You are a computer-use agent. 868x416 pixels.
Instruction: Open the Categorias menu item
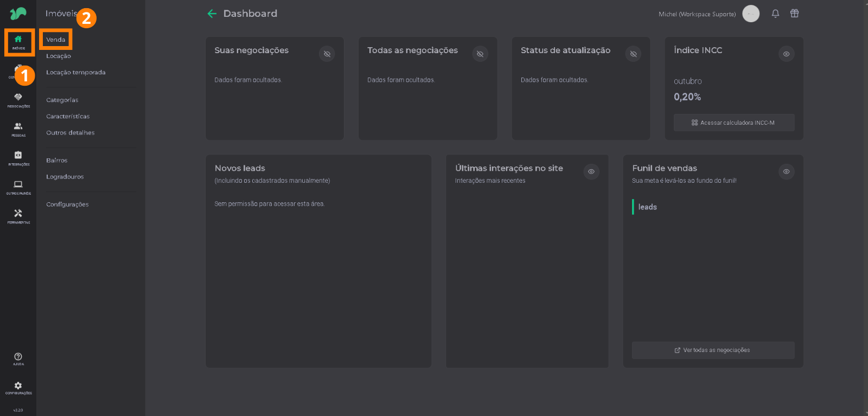(62, 100)
